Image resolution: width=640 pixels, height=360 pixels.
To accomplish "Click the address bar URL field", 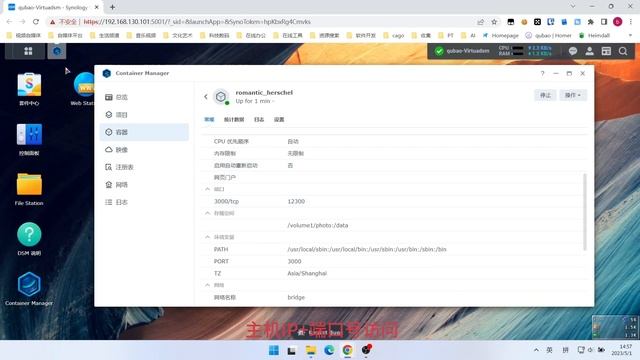I will [269, 22].
